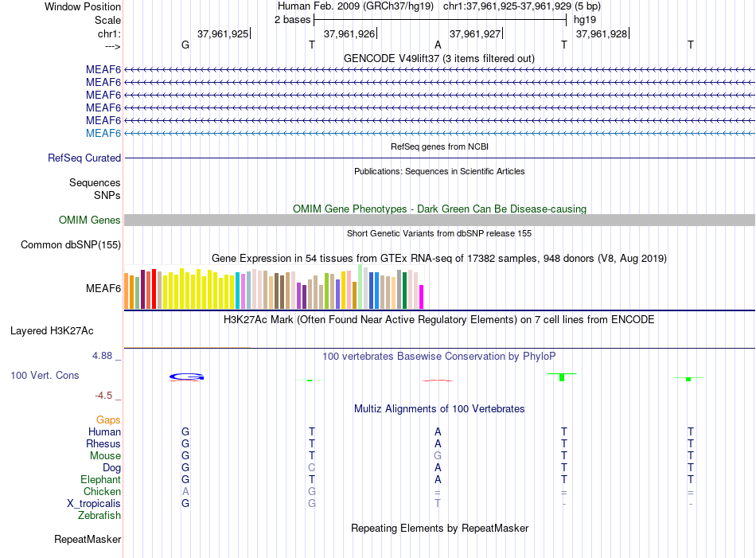Screen dimensions: 756x558
Task: Click 'Repeating Elements by RepeatMasker' title
Action: click(440, 528)
